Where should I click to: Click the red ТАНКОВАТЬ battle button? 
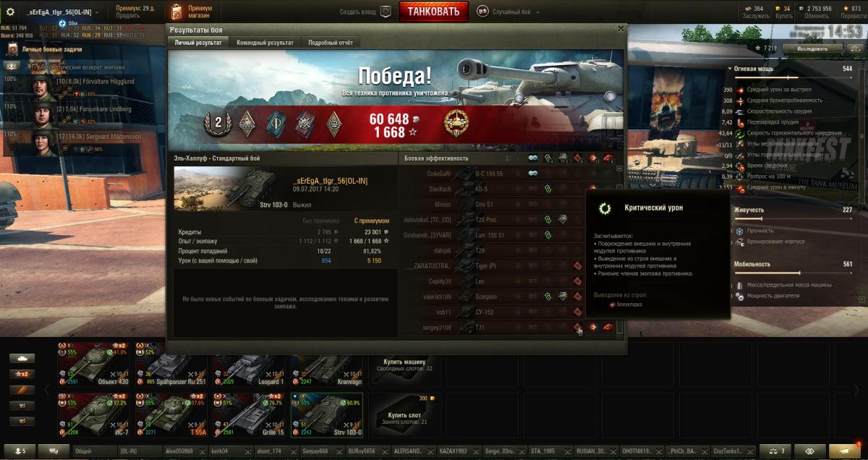433,12
